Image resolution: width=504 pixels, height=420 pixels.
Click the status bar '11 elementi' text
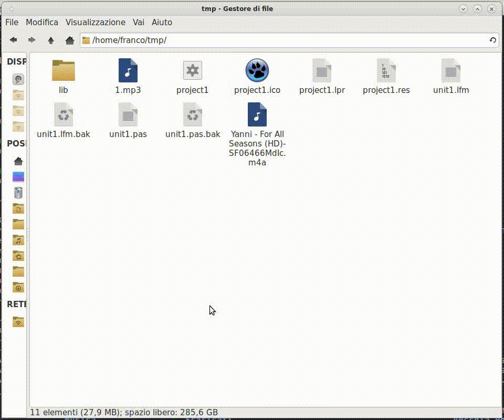54,412
